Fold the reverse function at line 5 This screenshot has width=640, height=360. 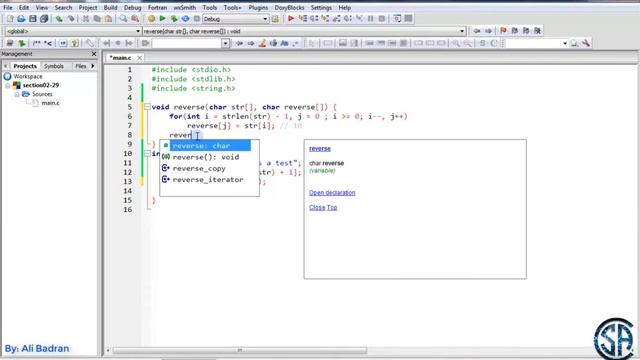(x=147, y=107)
